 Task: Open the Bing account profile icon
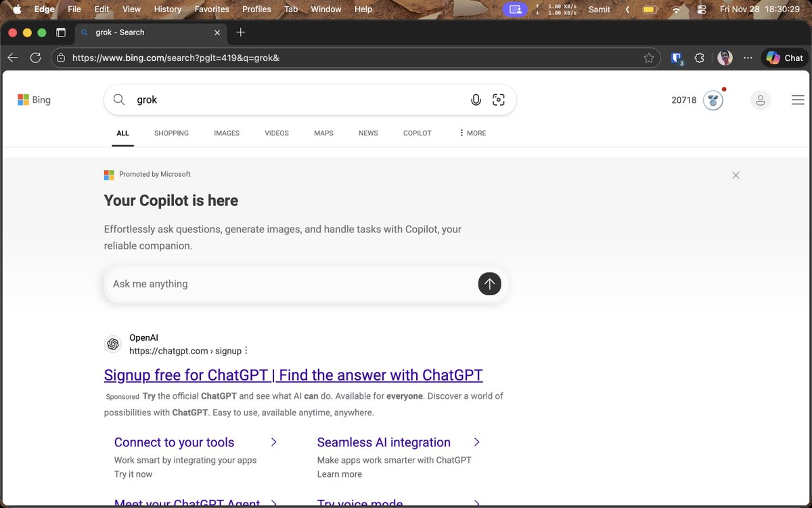pos(761,100)
